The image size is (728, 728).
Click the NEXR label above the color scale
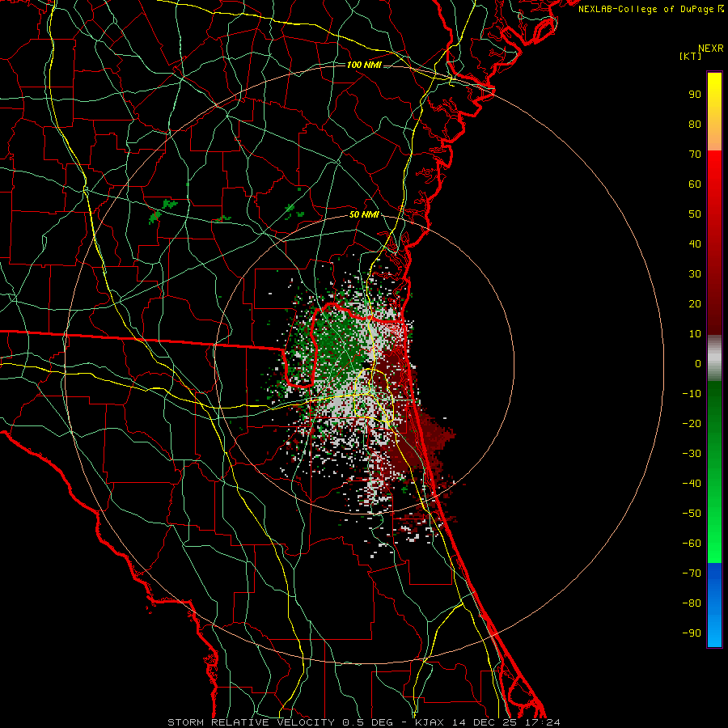711,49
